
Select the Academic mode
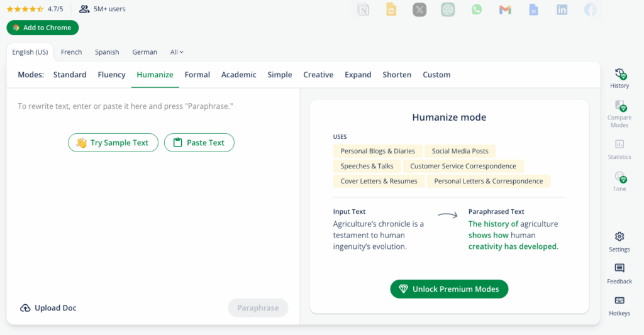[x=238, y=75]
